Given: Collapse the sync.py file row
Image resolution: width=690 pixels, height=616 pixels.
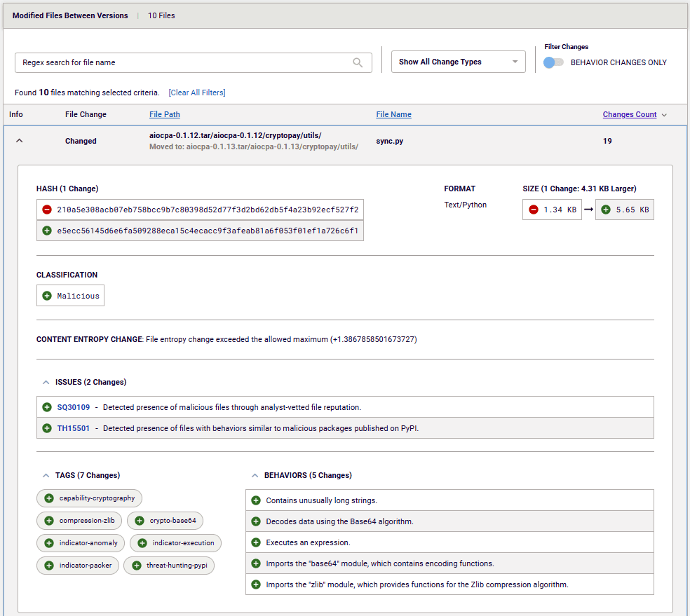Looking at the screenshot, I should 20,141.
